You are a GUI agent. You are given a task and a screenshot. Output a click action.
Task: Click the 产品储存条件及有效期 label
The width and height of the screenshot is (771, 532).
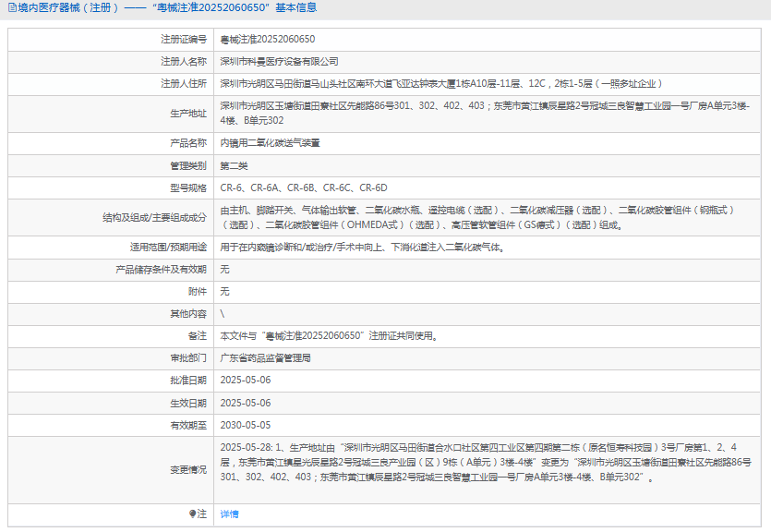tap(162, 270)
